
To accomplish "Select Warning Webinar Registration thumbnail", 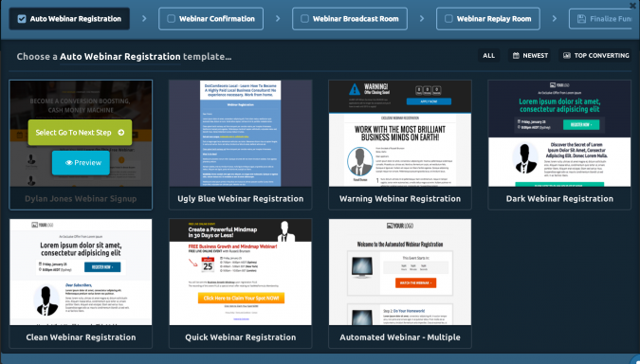I will click(400, 134).
